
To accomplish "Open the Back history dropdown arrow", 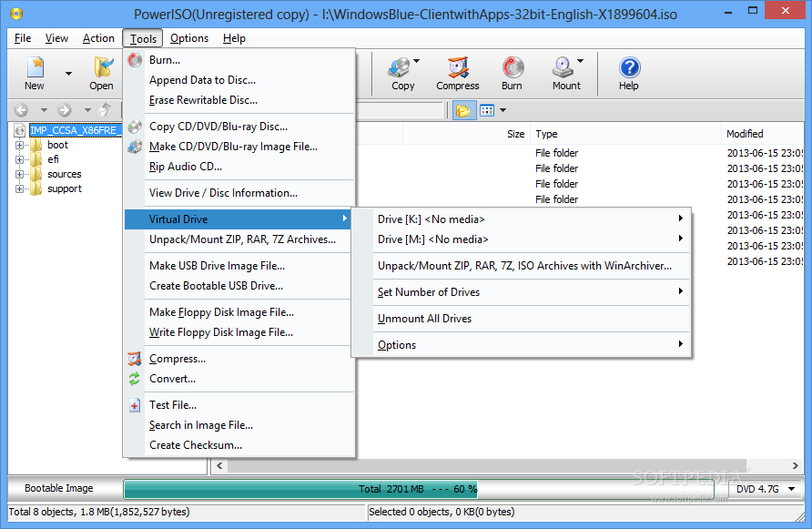I will click(44, 110).
